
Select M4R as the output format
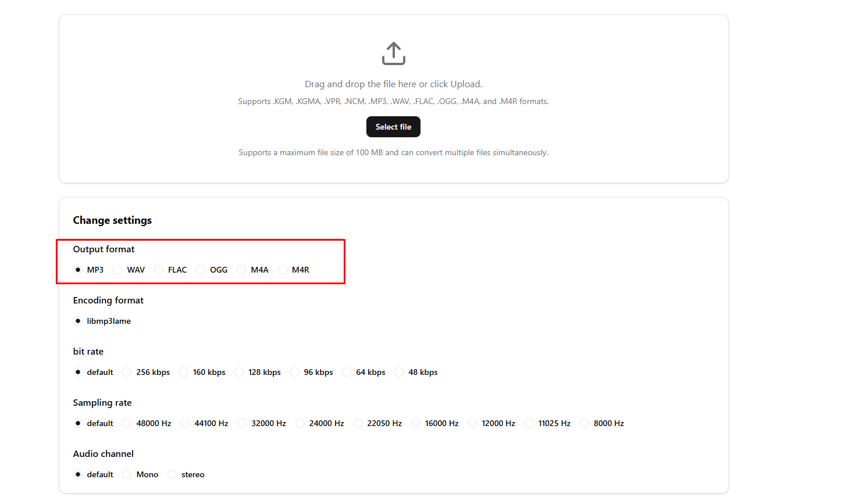[x=283, y=269]
